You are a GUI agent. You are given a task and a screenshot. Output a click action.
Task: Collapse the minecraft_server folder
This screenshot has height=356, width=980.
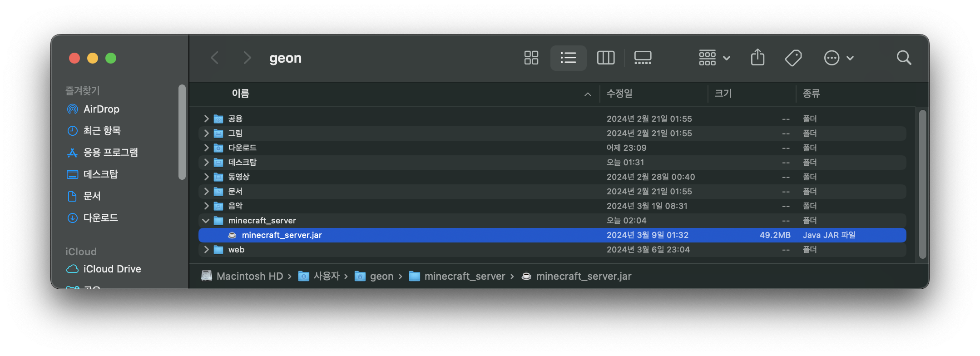(206, 221)
